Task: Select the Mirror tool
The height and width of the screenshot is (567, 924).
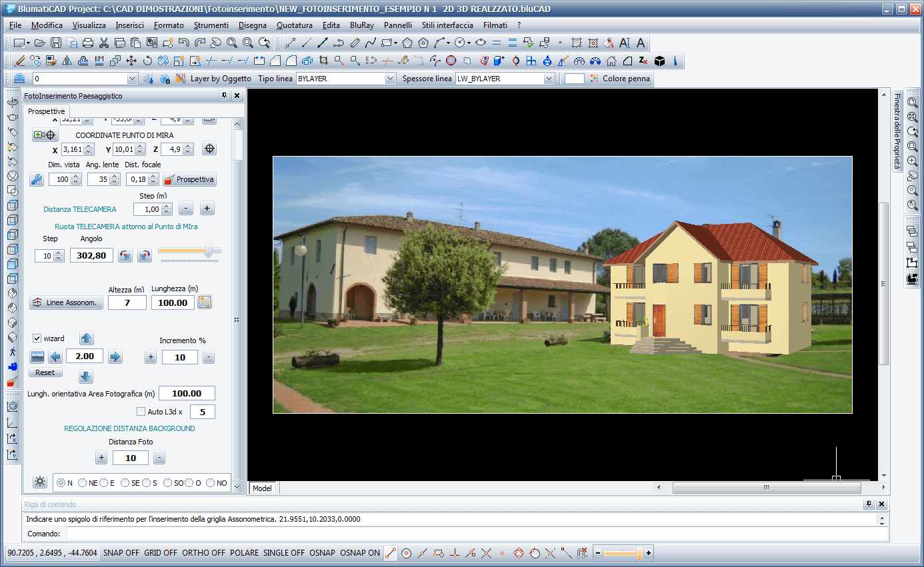Action: [x=67, y=61]
